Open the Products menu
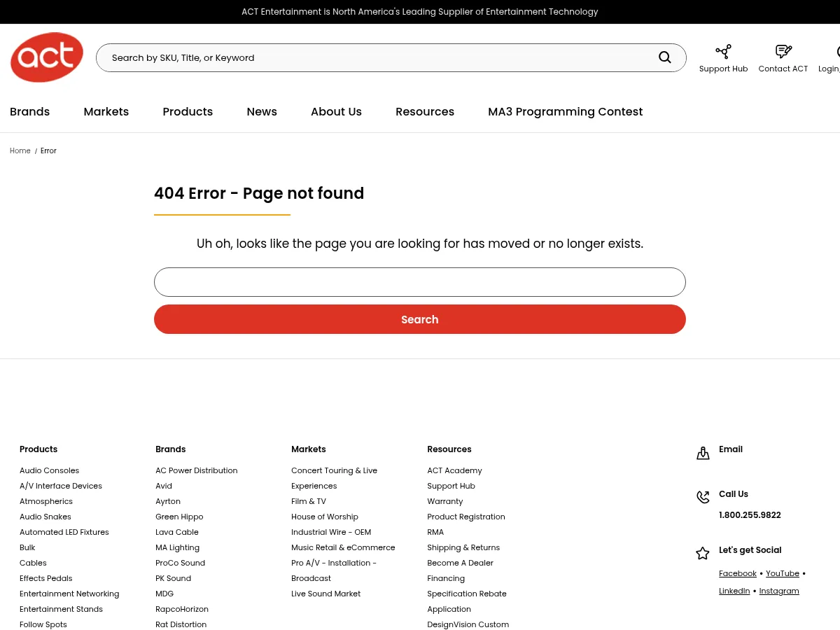Viewport: 840px width, 630px height. pos(188,112)
